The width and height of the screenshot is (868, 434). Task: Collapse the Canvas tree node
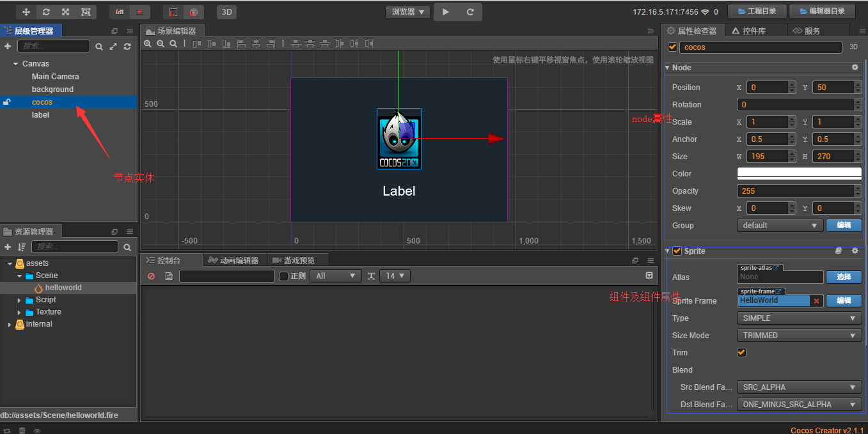[15, 64]
